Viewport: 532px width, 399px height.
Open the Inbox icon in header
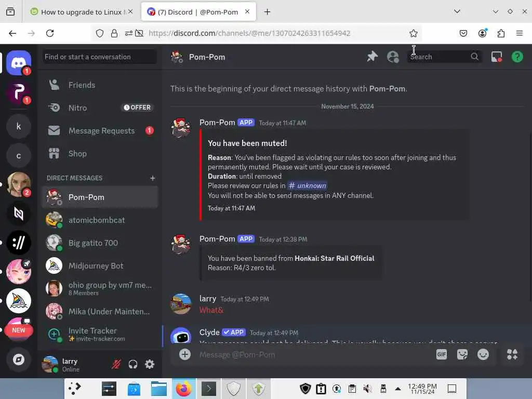[496, 57]
